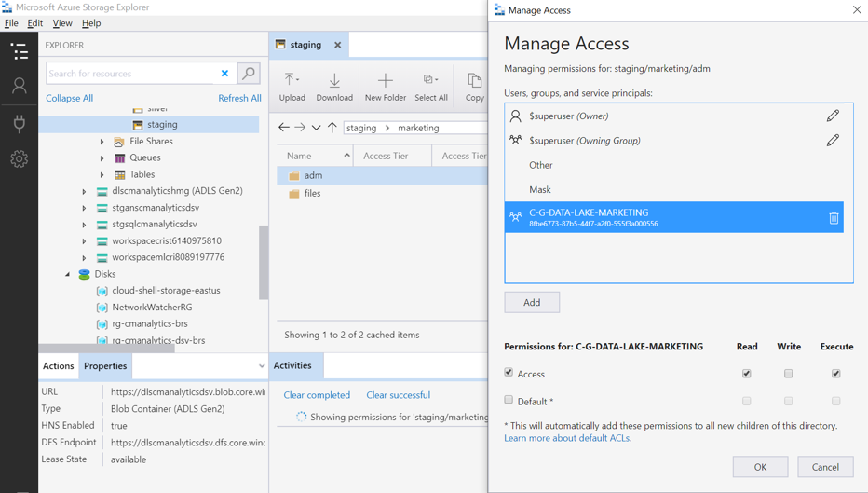Expand dlscmanalyticshmg (ADLS Gen2) node
This screenshot has height=493, width=868.
point(84,192)
